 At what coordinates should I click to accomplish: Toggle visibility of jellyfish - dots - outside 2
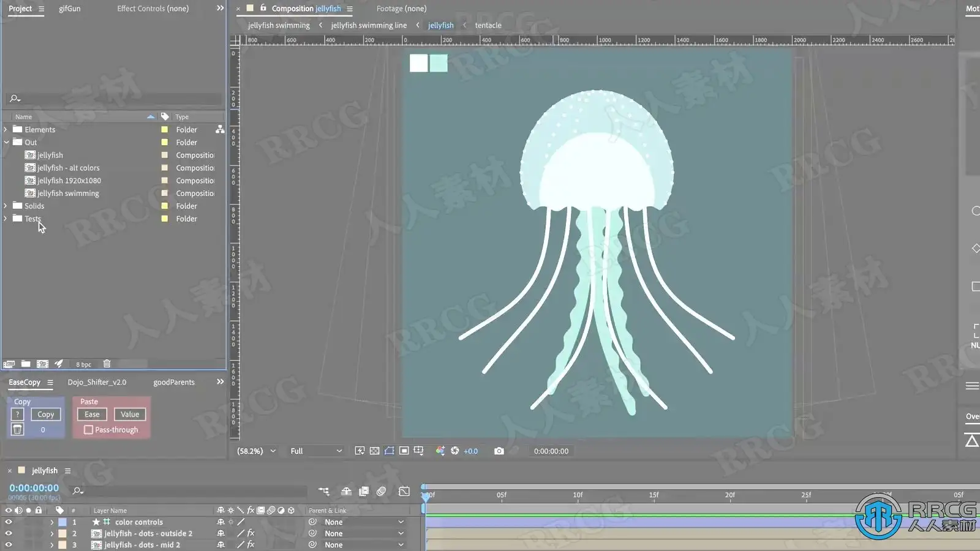(x=9, y=533)
